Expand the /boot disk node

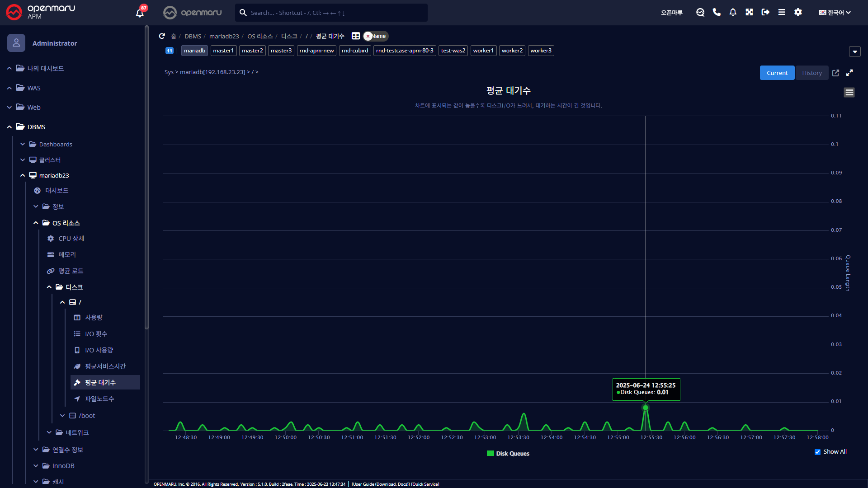coord(62,416)
